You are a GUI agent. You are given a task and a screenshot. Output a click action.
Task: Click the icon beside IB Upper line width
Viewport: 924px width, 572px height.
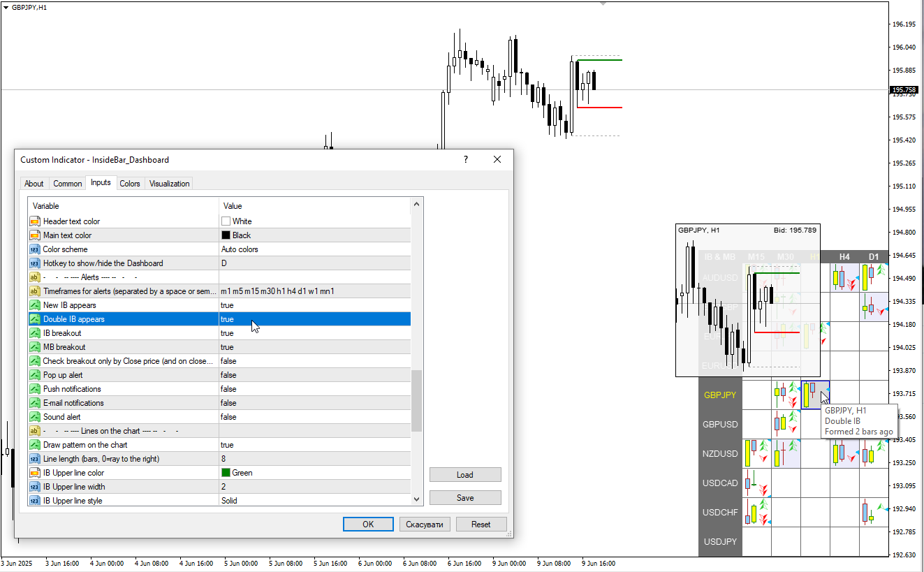coord(35,487)
